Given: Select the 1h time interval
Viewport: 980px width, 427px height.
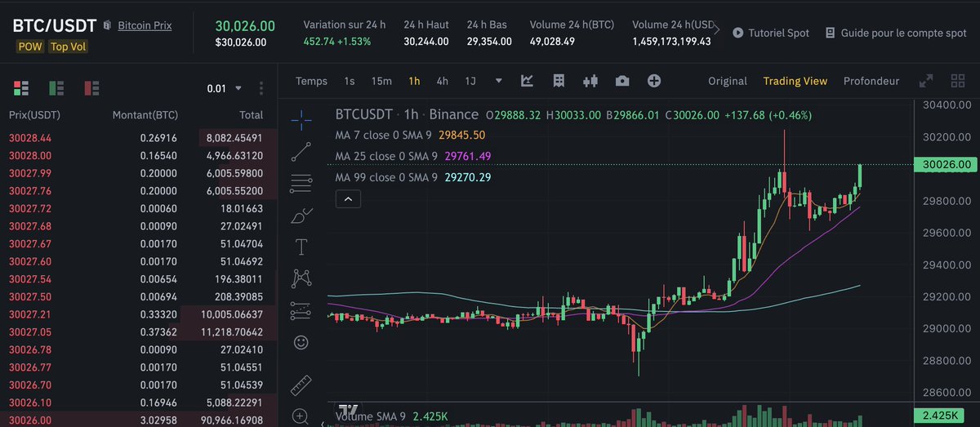Looking at the screenshot, I should pyautogui.click(x=415, y=81).
